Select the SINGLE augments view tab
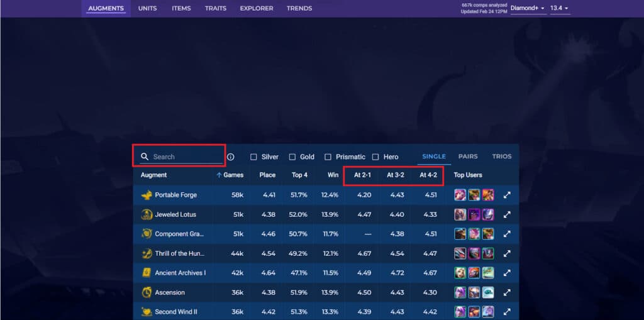The image size is (644, 320). [434, 157]
